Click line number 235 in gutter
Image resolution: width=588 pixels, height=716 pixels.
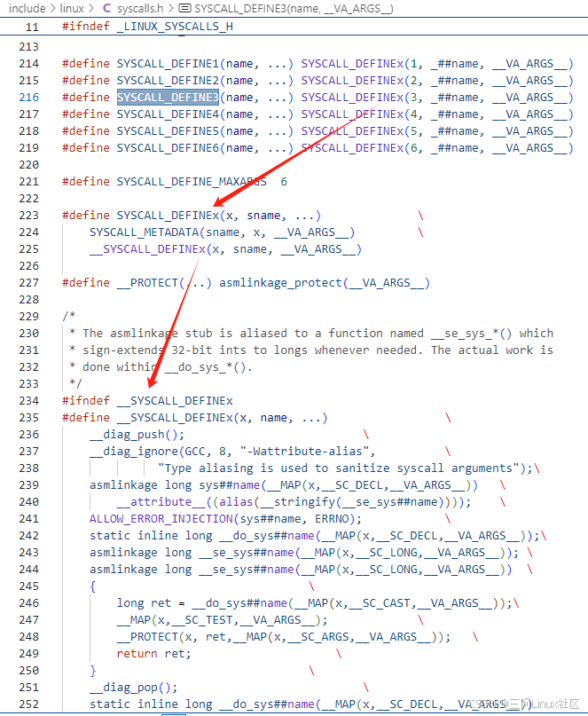point(28,417)
